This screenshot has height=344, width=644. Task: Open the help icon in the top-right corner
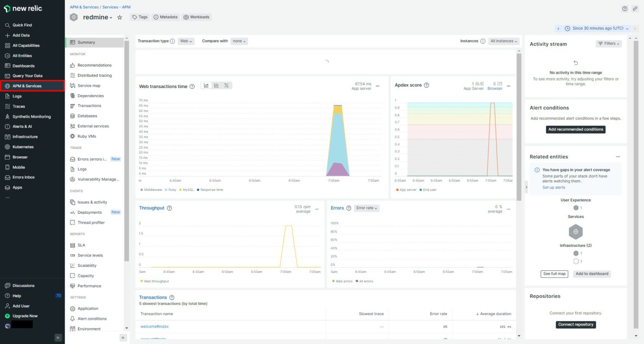coord(624,8)
